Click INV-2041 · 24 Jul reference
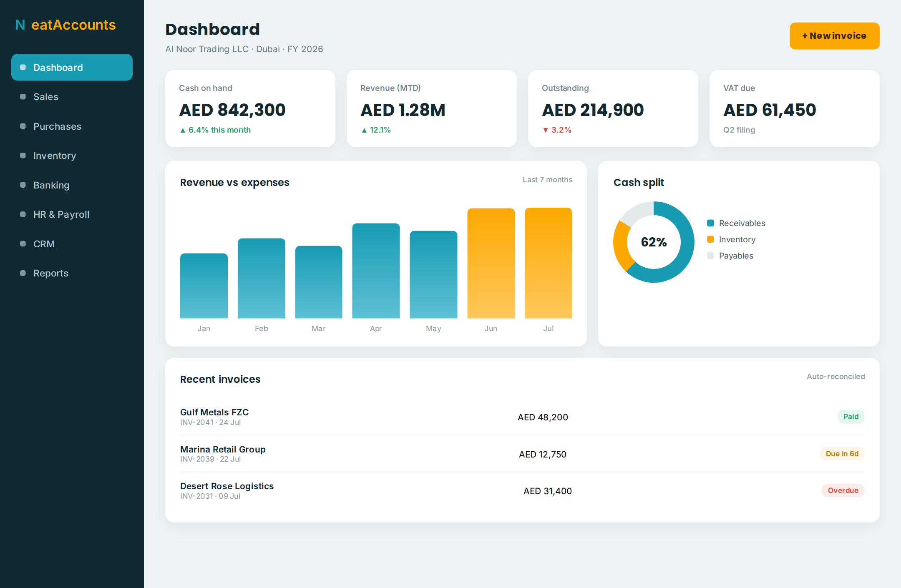Screen dimensions: 901x588 tap(210, 422)
